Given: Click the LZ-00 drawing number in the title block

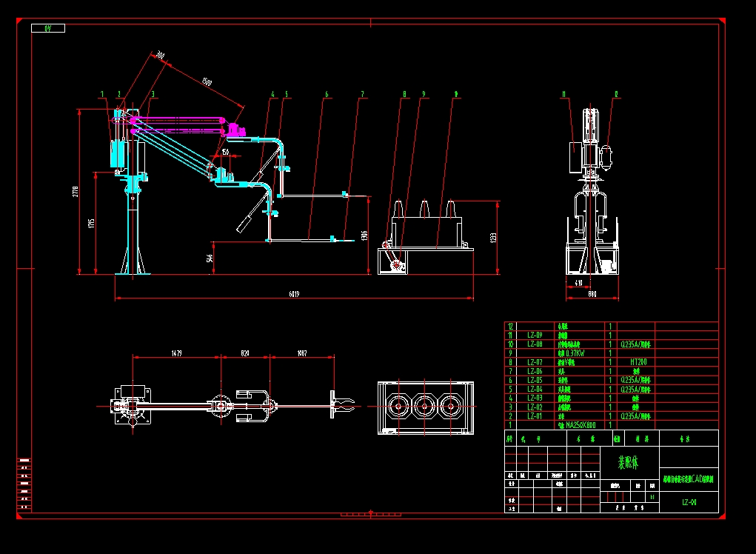Looking at the screenshot, I should (689, 502).
